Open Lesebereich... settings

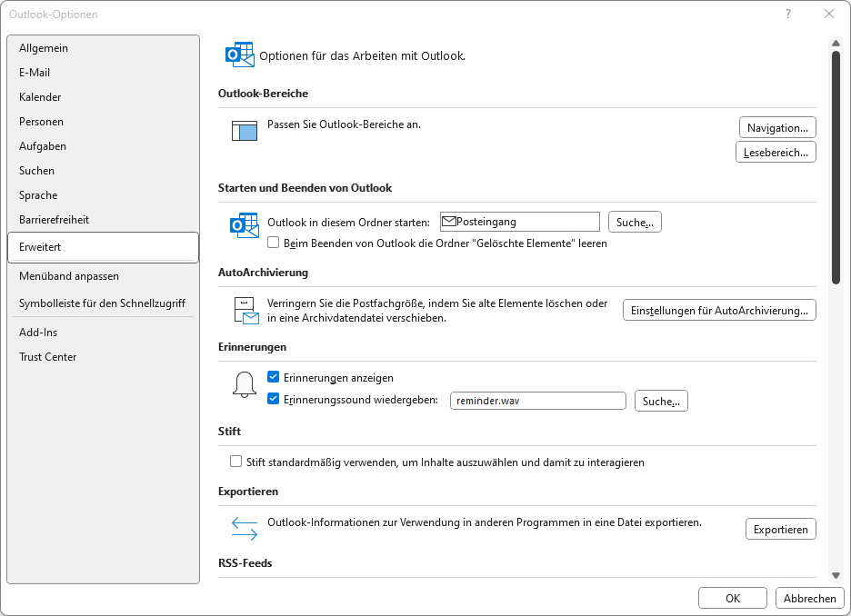coord(776,152)
